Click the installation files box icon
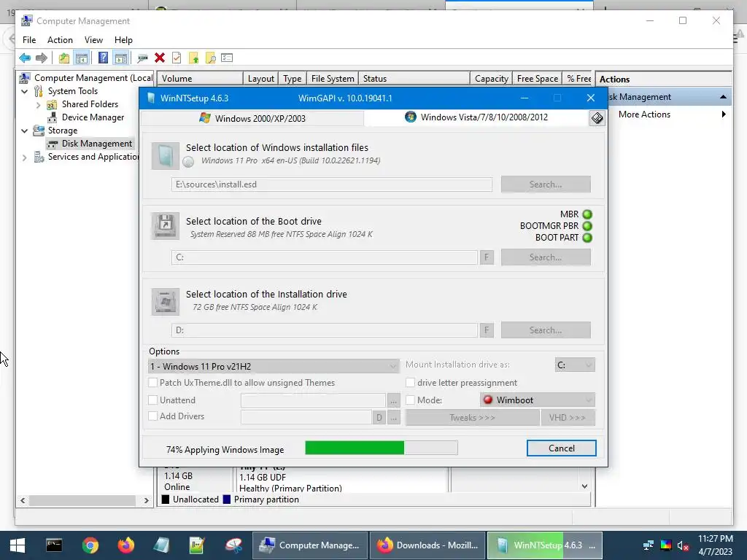The image size is (747, 560). pyautogui.click(x=166, y=156)
